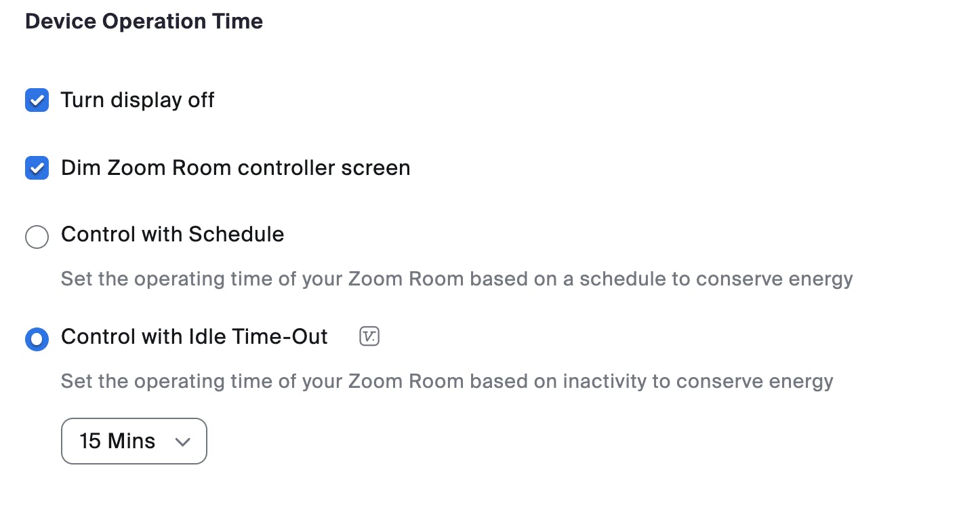
Task: Expand the dropdown using its chevron arrow
Action: (182, 442)
